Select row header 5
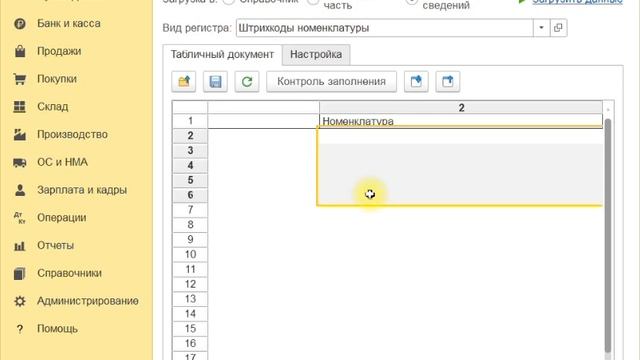640x360 pixels. coord(190,180)
